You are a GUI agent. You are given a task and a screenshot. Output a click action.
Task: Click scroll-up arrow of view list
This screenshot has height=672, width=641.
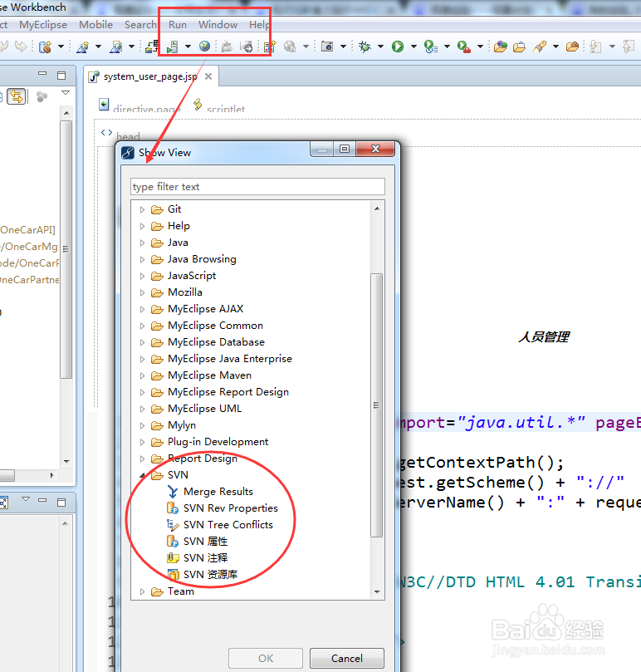(x=377, y=208)
